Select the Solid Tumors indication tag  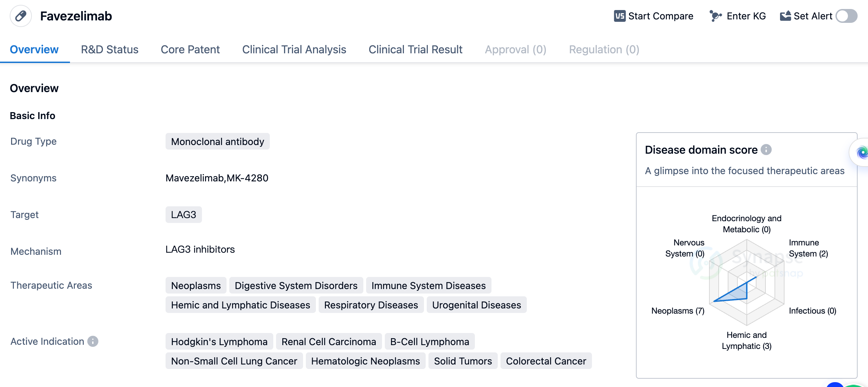(463, 361)
